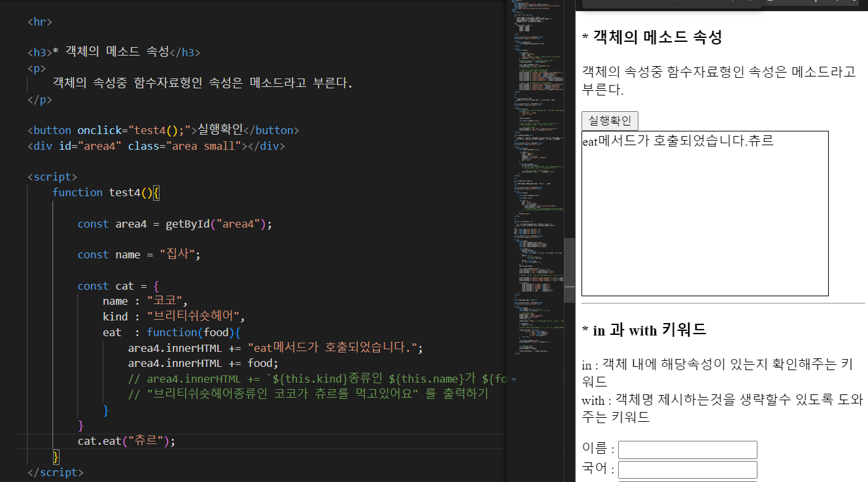Click the closing </script> tag line
The height and width of the screenshot is (482, 868).
pos(56,472)
